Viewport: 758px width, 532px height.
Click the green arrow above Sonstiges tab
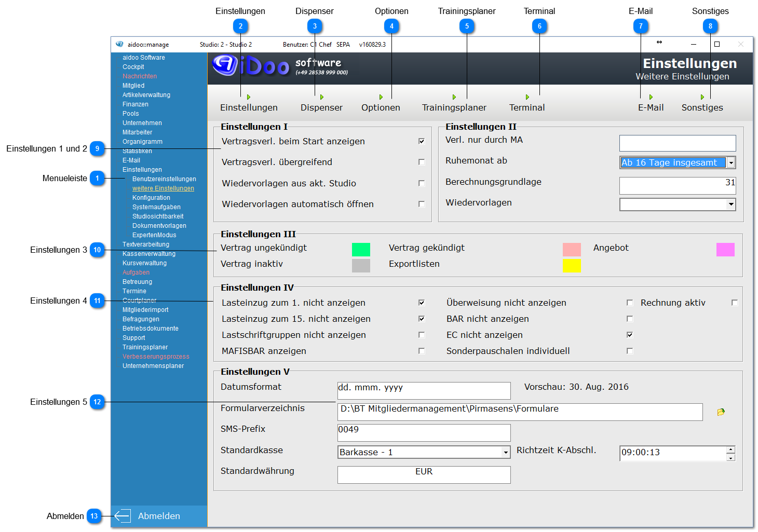point(702,97)
